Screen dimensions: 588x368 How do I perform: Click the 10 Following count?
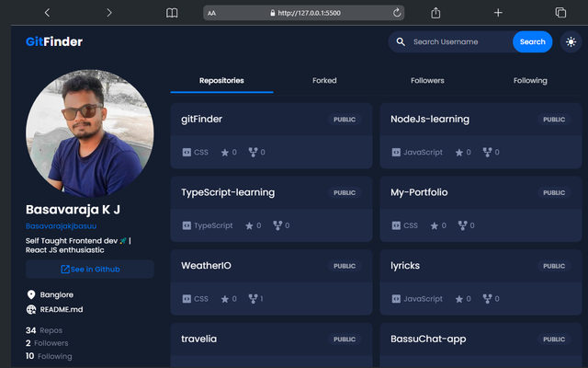pyautogui.click(x=49, y=356)
